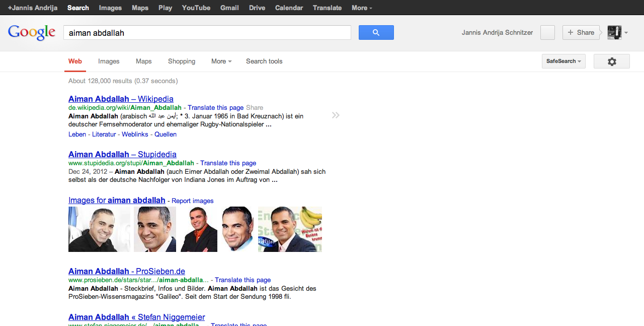The image size is (644, 326).
Task: Click Translate this page for Wikipedia result
Action: click(x=216, y=107)
